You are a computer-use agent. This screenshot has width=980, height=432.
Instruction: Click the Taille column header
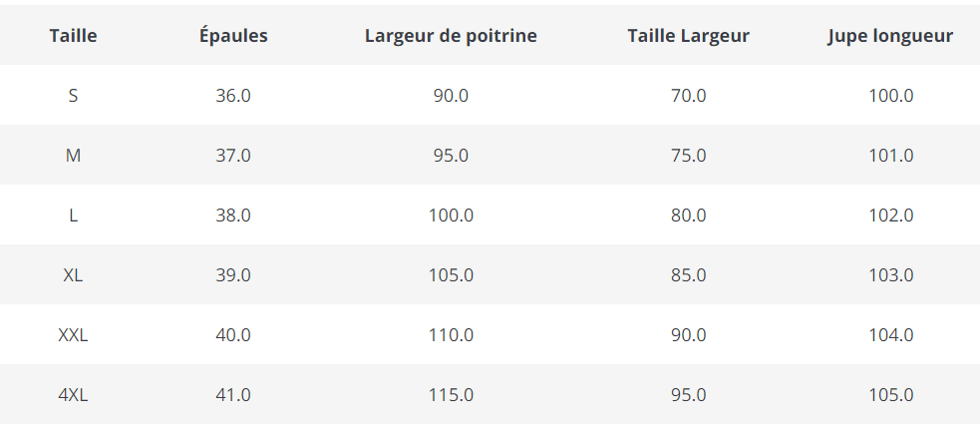[73, 36]
